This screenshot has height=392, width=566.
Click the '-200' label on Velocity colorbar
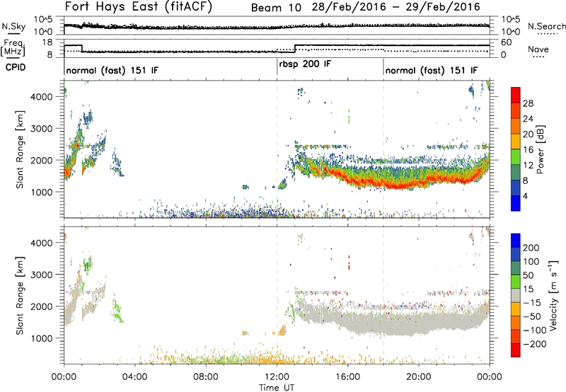click(x=535, y=344)
